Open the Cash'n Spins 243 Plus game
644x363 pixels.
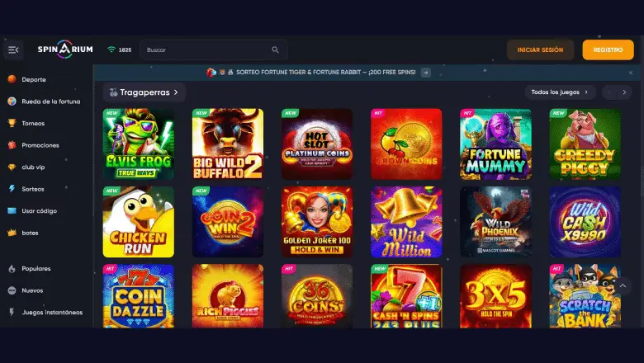[x=406, y=296]
